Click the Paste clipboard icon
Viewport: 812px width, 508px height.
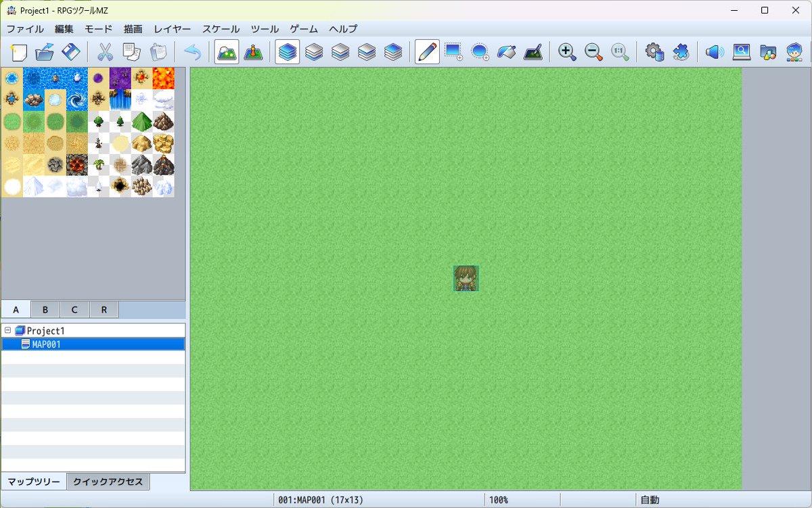coord(157,52)
